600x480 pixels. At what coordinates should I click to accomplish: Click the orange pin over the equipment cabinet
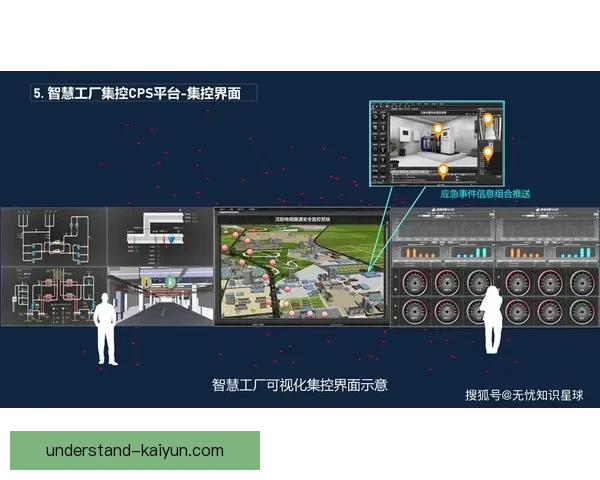[x=438, y=130]
